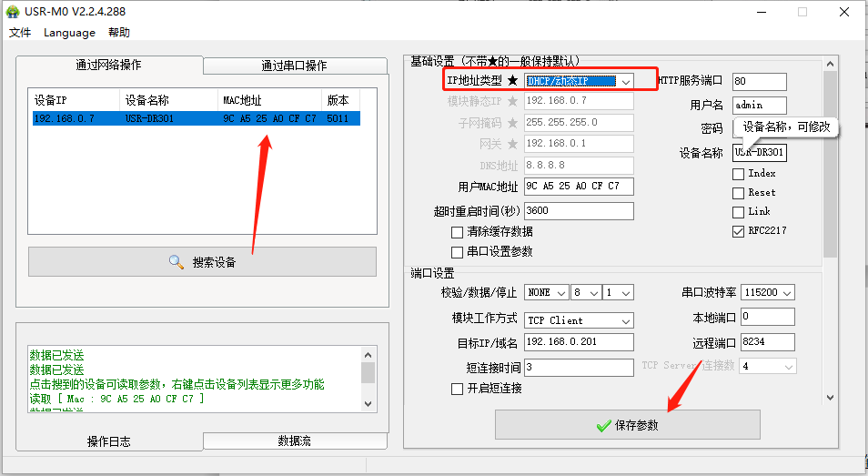
Task: Close the USR-M0 window
Action: (844, 12)
